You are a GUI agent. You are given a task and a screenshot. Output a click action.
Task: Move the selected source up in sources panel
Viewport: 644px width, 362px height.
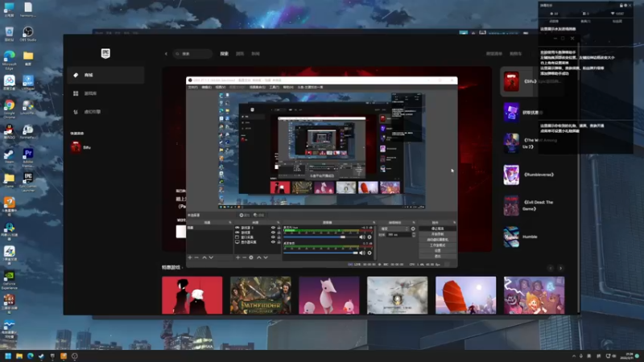click(x=259, y=257)
